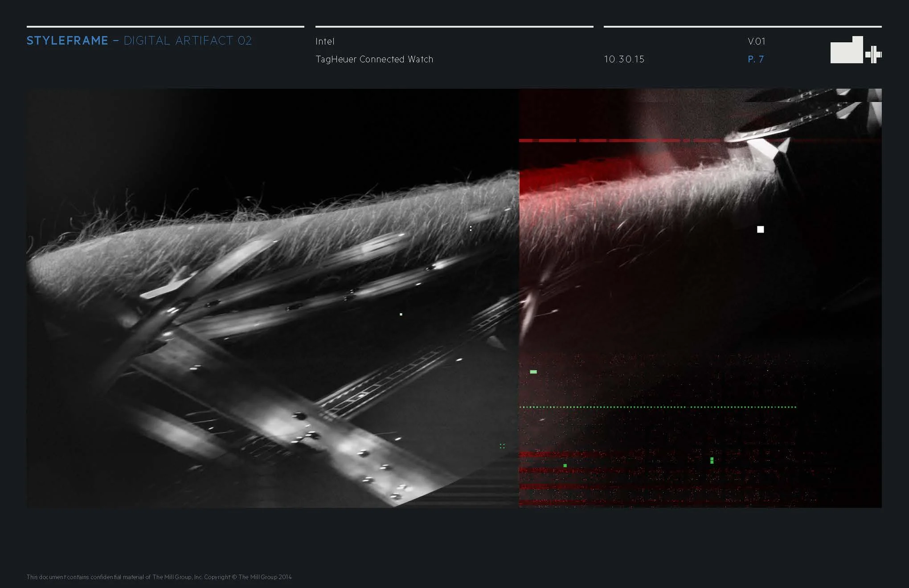This screenshot has width=909, height=588.
Task: Click the 10.30.15 date text
Action: point(624,59)
